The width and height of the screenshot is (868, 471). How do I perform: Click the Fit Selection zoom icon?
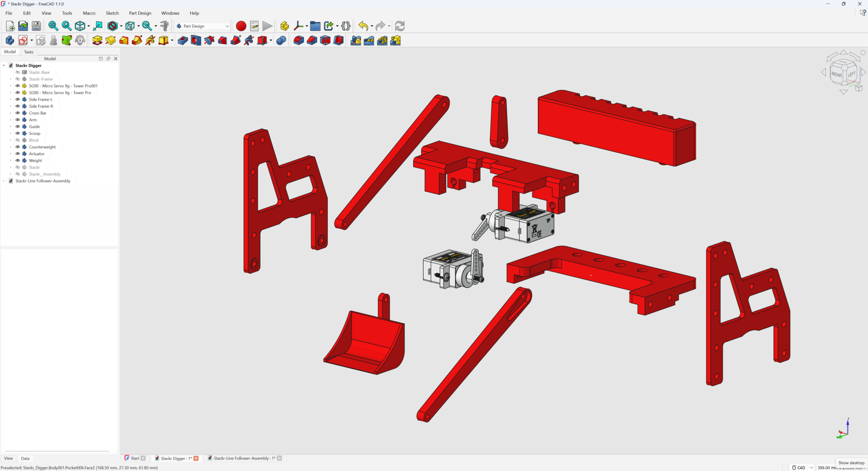[x=66, y=26]
